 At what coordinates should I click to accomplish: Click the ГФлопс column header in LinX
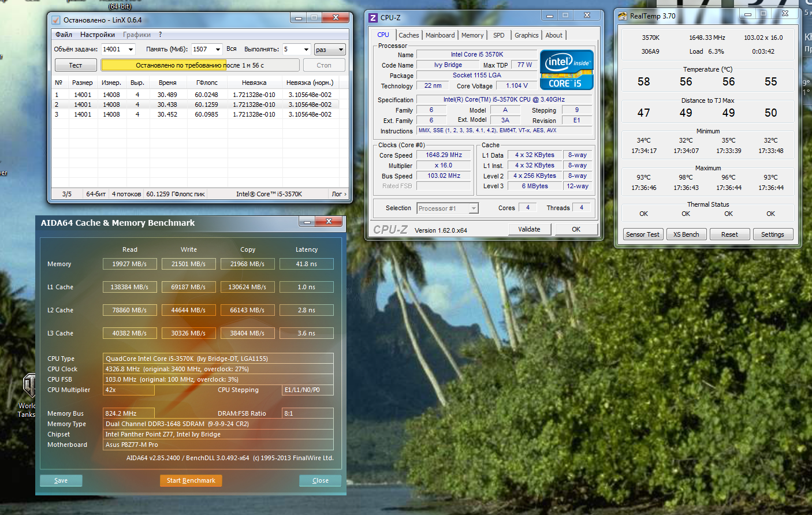pos(207,83)
